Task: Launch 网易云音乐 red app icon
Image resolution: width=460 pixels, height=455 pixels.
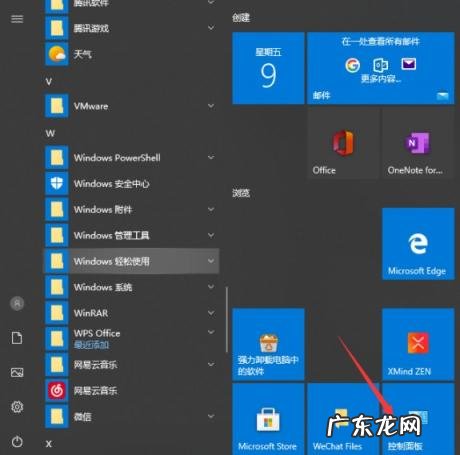Action: point(57,390)
